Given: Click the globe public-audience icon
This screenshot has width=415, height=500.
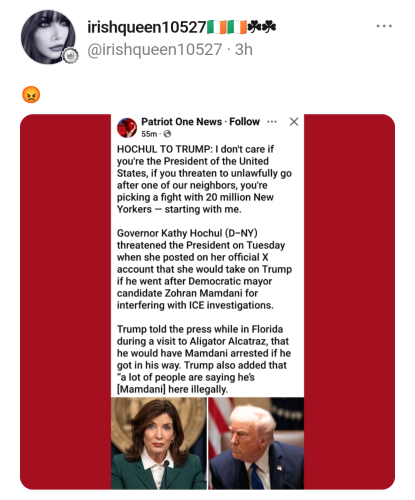Looking at the screenshot, I should (167, 134).
